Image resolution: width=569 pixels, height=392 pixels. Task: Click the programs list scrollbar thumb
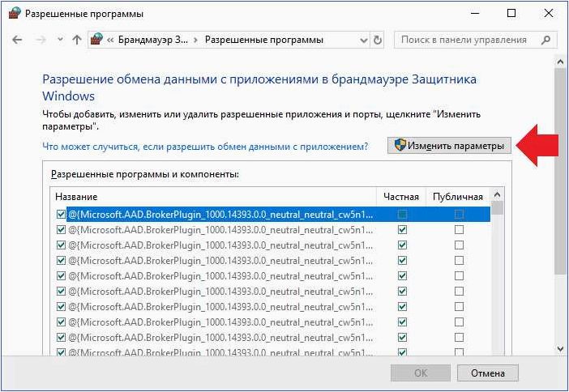(497, 208)
